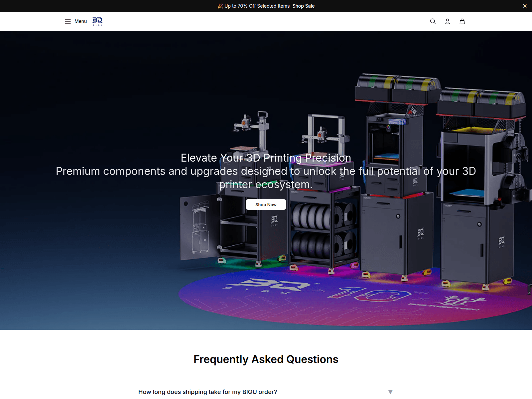Screen dimensions: 532x399
Task: Follow the Shop Sale link
Action: (304, 6)
